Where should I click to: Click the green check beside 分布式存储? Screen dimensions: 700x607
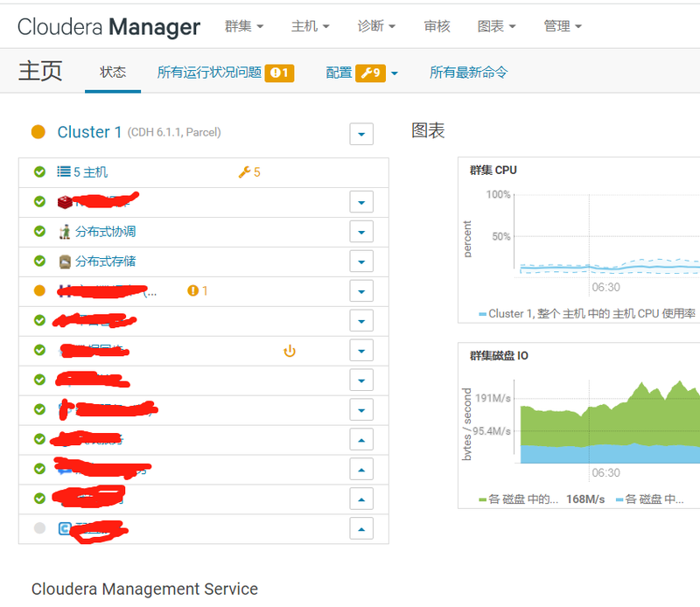tap(39, 261)
